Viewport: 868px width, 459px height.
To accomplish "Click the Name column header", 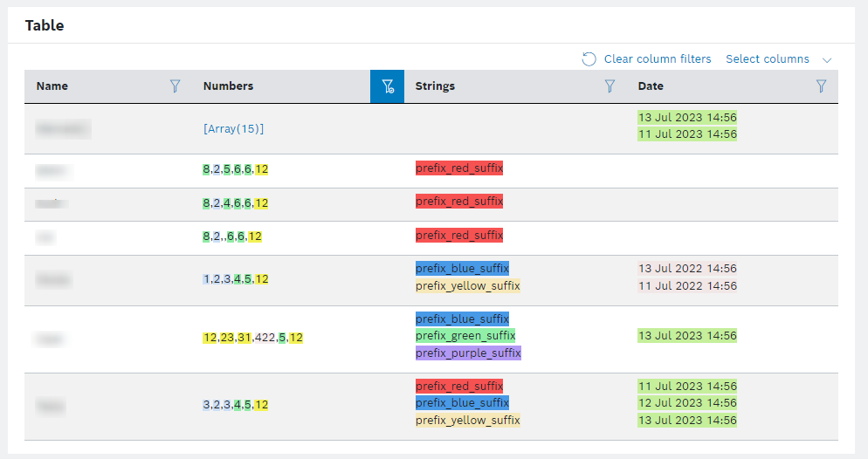I will [52, 86].
